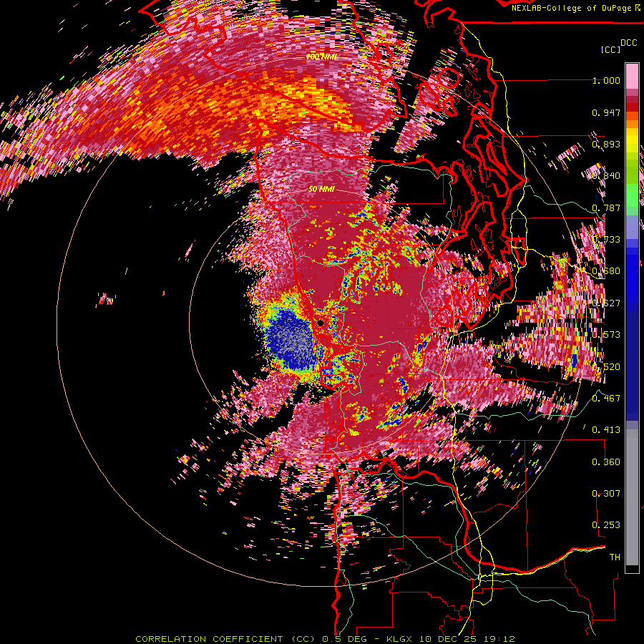This screenshot has height=644, width=644.
Task: Select the 0.840 scale value
Action: point(606,176)
